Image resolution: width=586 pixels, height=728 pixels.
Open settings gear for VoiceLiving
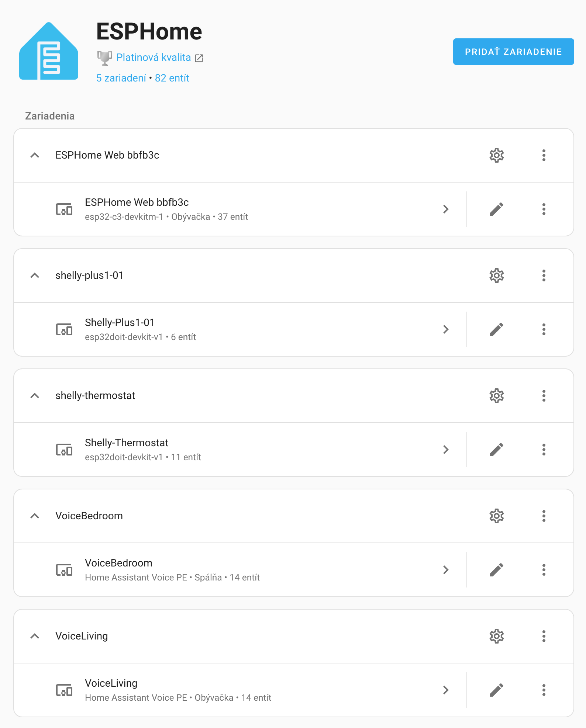497,636
